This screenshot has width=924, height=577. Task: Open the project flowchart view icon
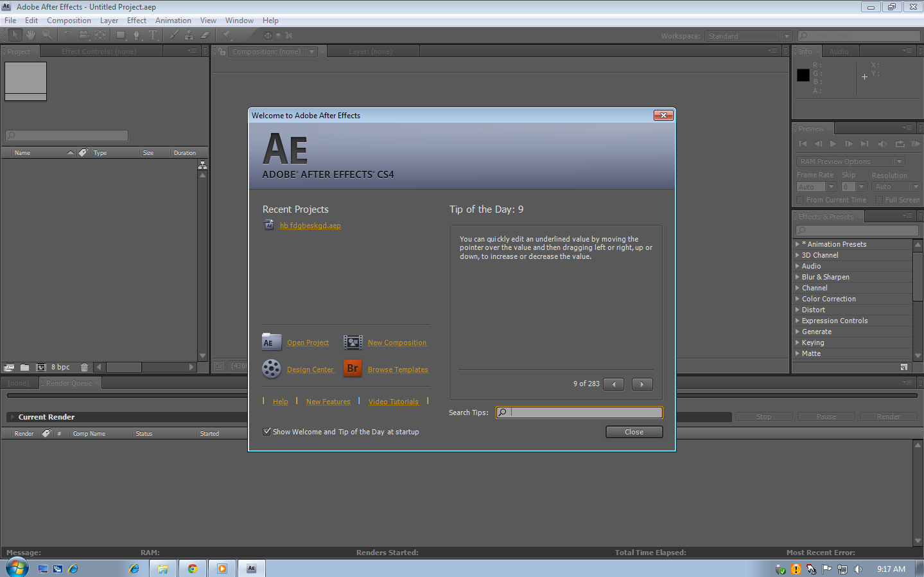(x=203, y=165)
